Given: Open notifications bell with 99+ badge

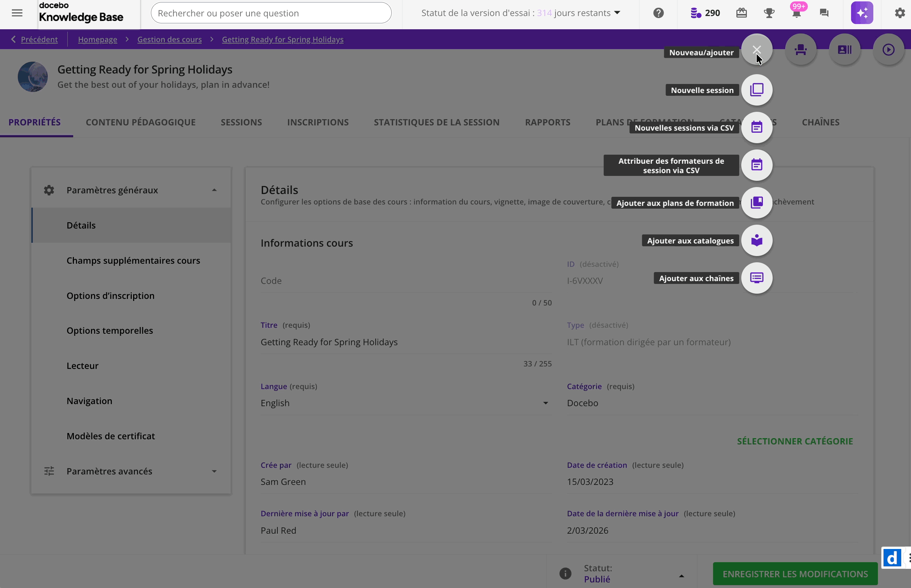Looking at the screenshot, I should (796, 13).
